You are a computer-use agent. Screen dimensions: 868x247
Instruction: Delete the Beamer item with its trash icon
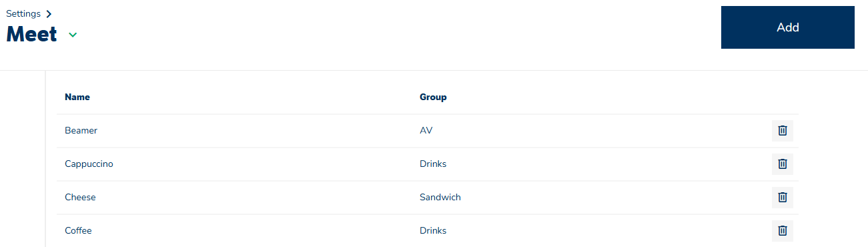(x=783, y=131)
